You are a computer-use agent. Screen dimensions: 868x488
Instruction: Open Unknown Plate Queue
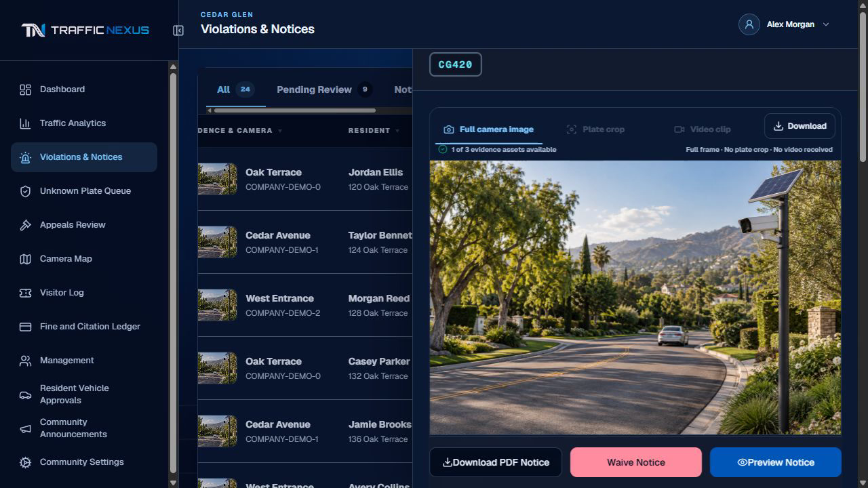pyautogui.click(x=84, y=191)
